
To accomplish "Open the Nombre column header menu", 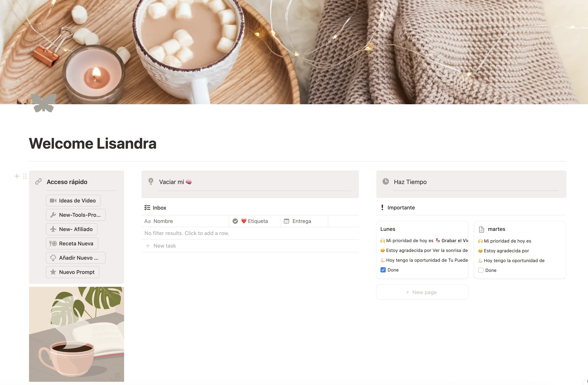I will [185, 221].
